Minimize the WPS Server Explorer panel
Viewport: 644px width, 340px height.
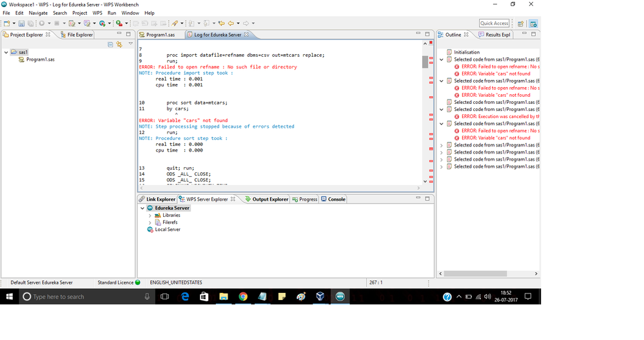pos(418,198)
